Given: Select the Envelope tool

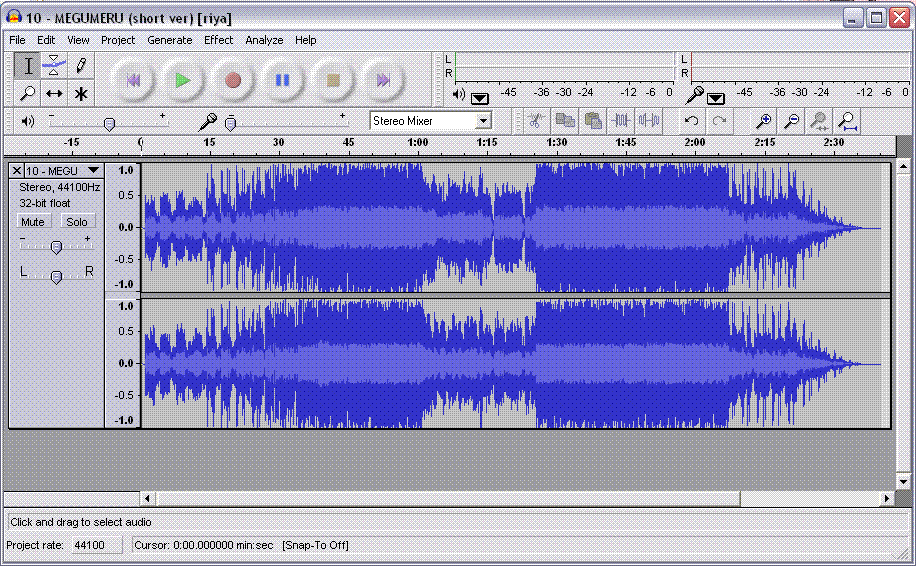Looking at the screenshot, I should click(54, 66).
